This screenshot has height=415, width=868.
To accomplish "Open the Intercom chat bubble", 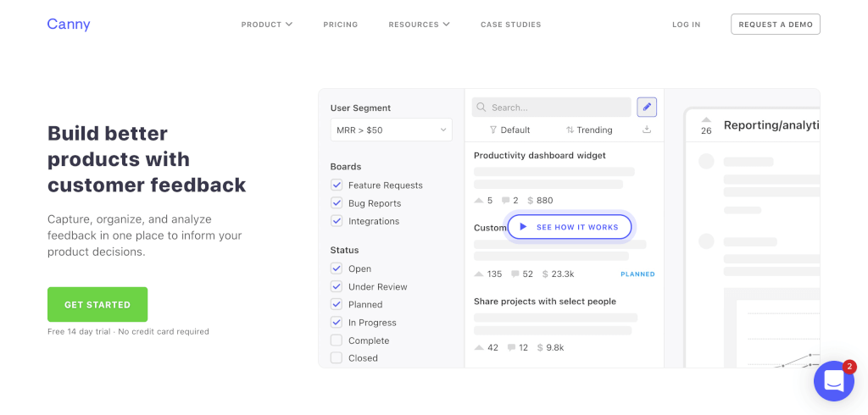I will point(834,380).
